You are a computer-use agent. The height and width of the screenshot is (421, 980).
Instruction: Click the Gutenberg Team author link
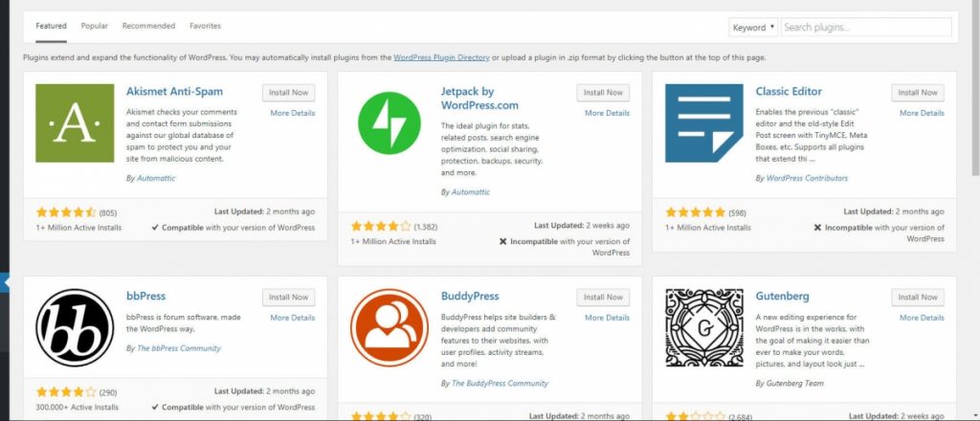[794, 383]
